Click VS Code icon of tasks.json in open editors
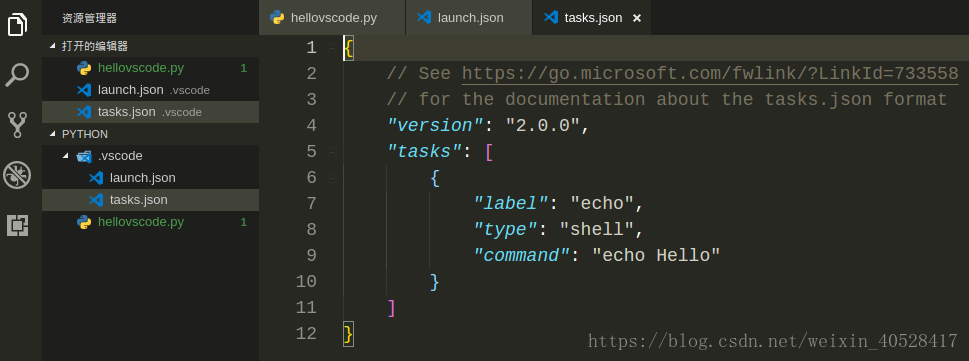The height and width of the screenshot is (361, 969). pyautogui.click(x=84, y=112)
